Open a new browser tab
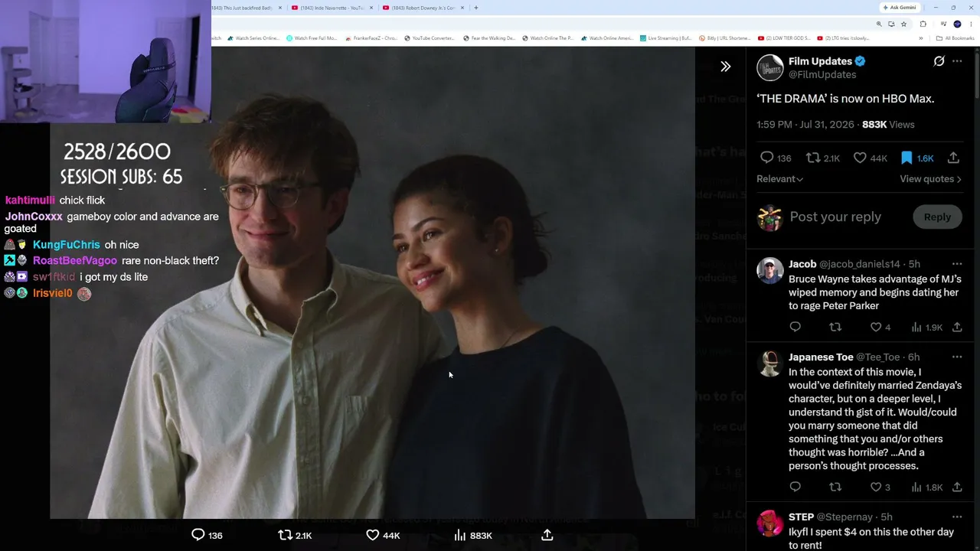Image resolution: width=980 pixels, height=551 pixels. click(476, 8)
